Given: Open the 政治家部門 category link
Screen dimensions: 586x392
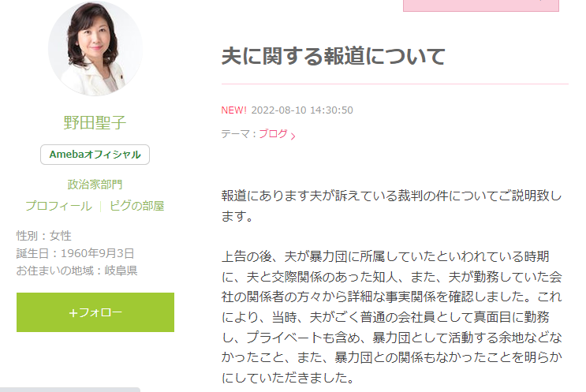Looking at the screenshot, I should point(95,185).
